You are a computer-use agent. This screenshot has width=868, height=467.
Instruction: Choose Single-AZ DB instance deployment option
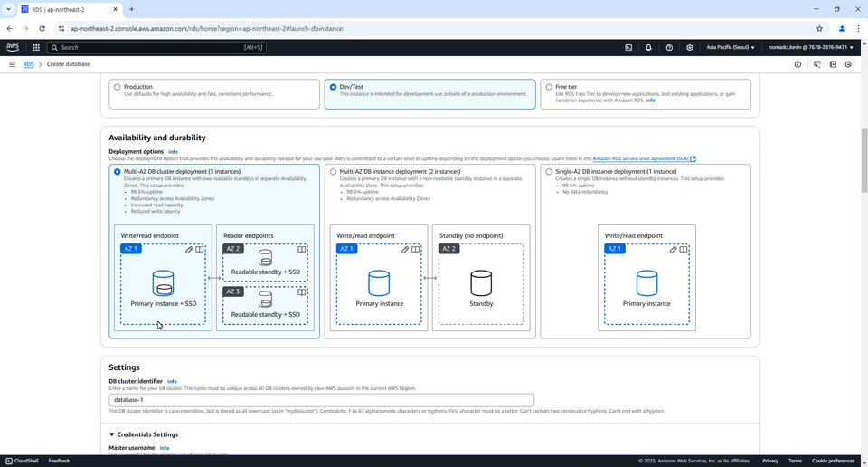pyautogui.click(x=549, y=172)
